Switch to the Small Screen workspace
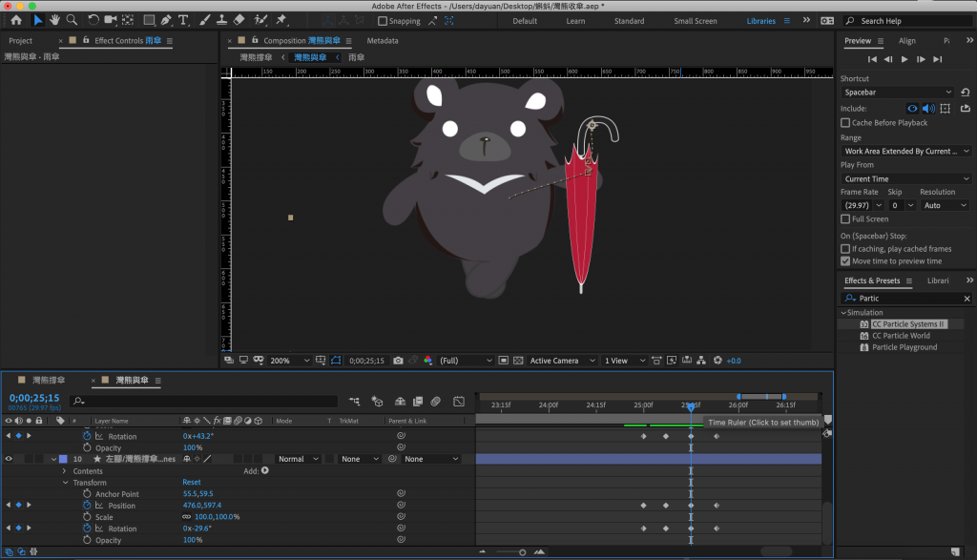The image size is (977, 560). pos(696,21)
